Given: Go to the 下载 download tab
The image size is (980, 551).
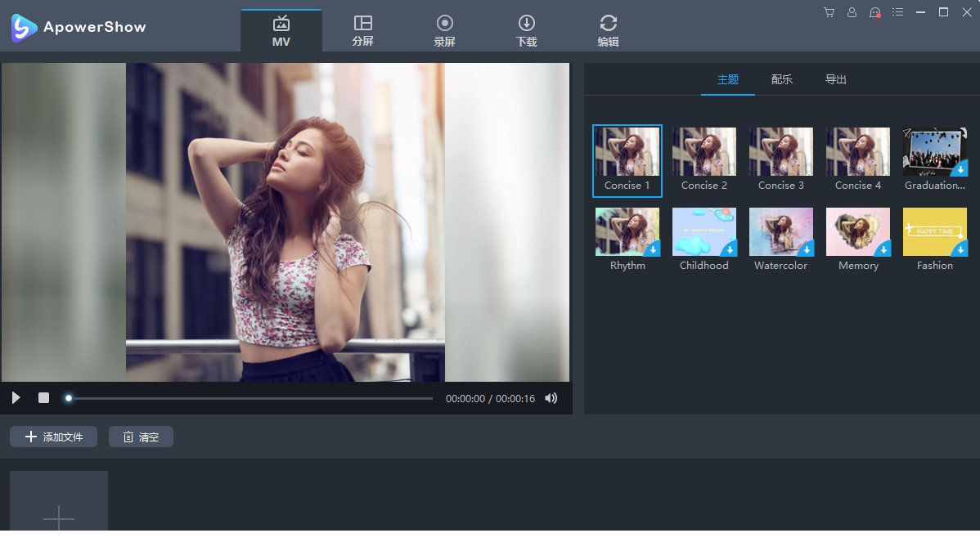Looking at the screenshot, I should pos(526,30).
